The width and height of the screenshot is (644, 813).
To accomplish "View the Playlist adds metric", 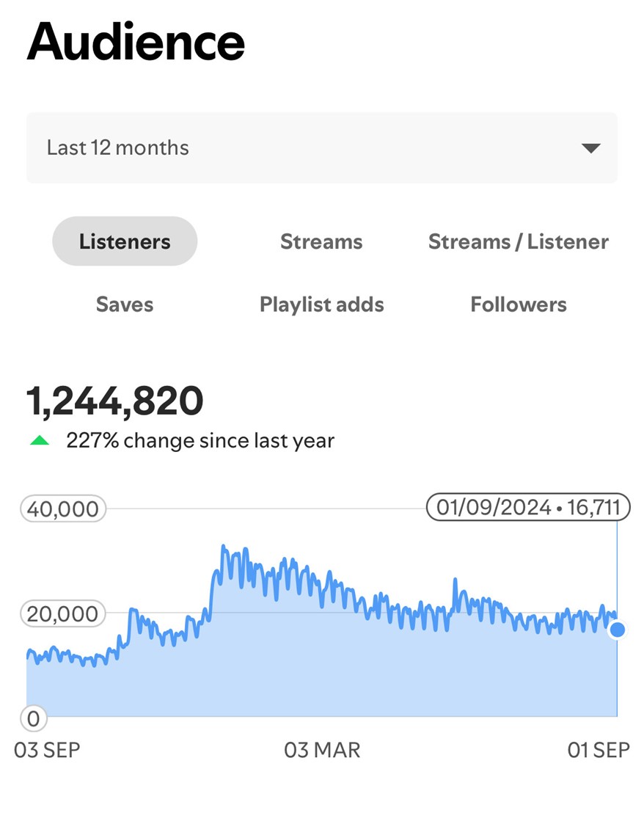I will pyautogui.click(x=321, y=305).
